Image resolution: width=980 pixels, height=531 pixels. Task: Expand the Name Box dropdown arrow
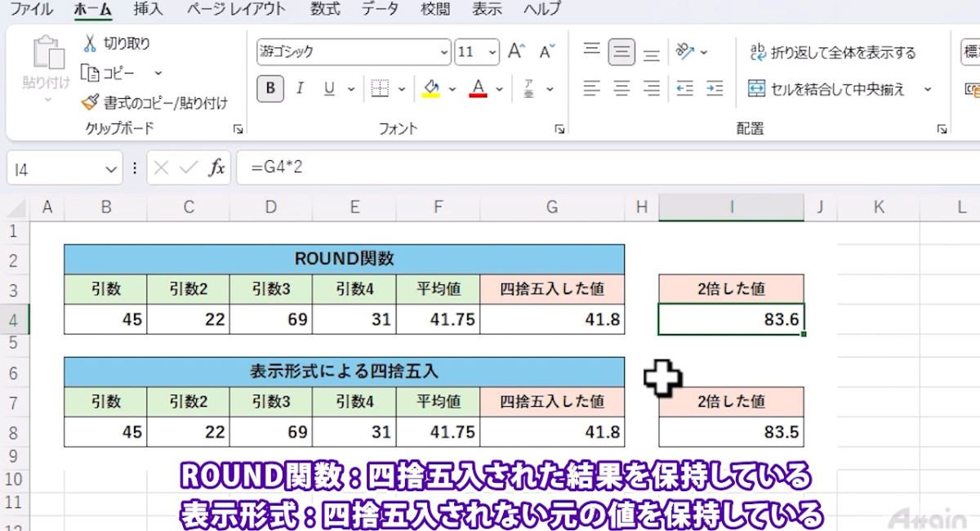click(111, 169)
